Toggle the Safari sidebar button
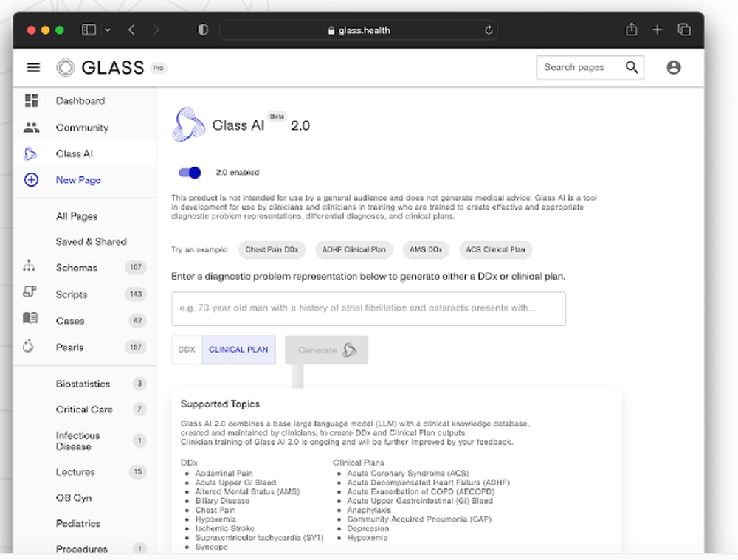This screenshot has height=560, width=738. (89, 30)
